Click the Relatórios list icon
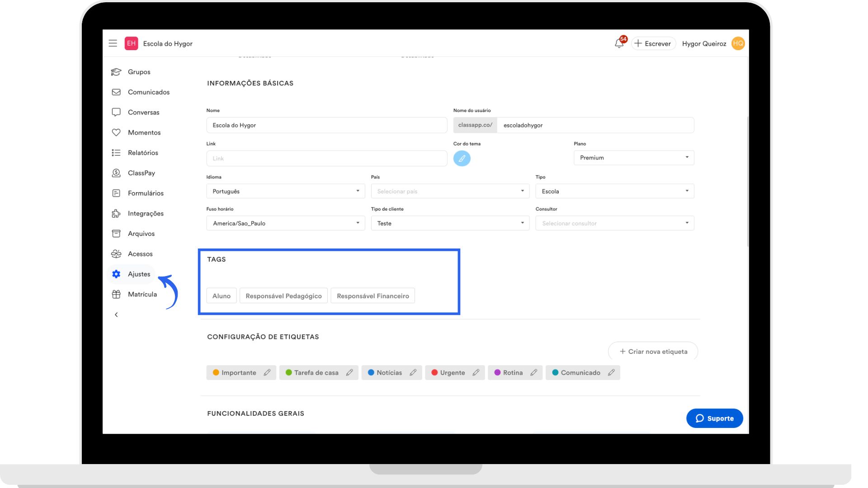Screen dimensions: 868x488 click(x=116, y=153)
